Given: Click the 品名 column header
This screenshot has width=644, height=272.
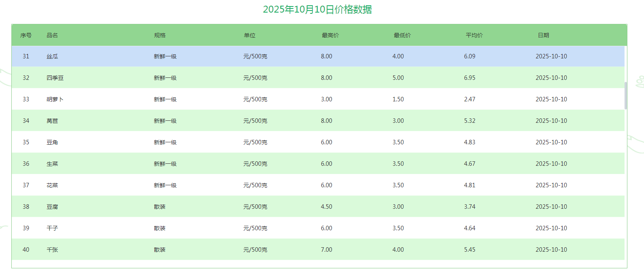Looking at the screenshot, I should pyautogui.click(x=52, y=35).
